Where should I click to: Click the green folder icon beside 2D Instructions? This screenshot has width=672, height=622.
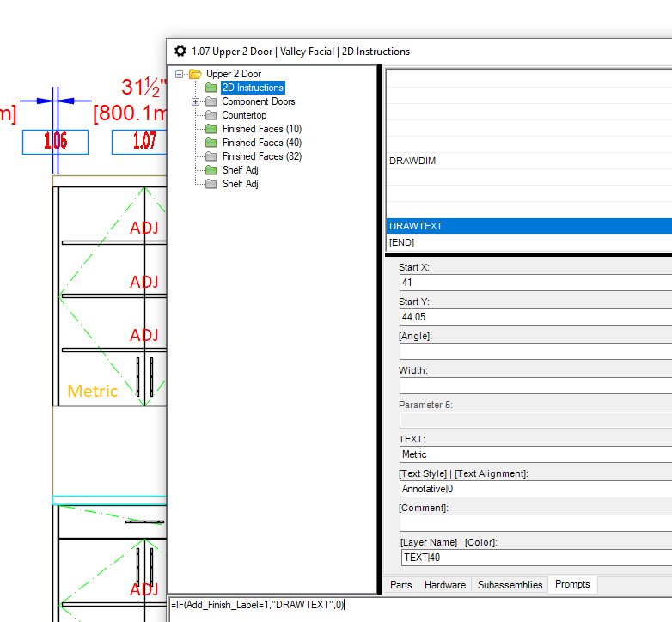tap(211, 88)
